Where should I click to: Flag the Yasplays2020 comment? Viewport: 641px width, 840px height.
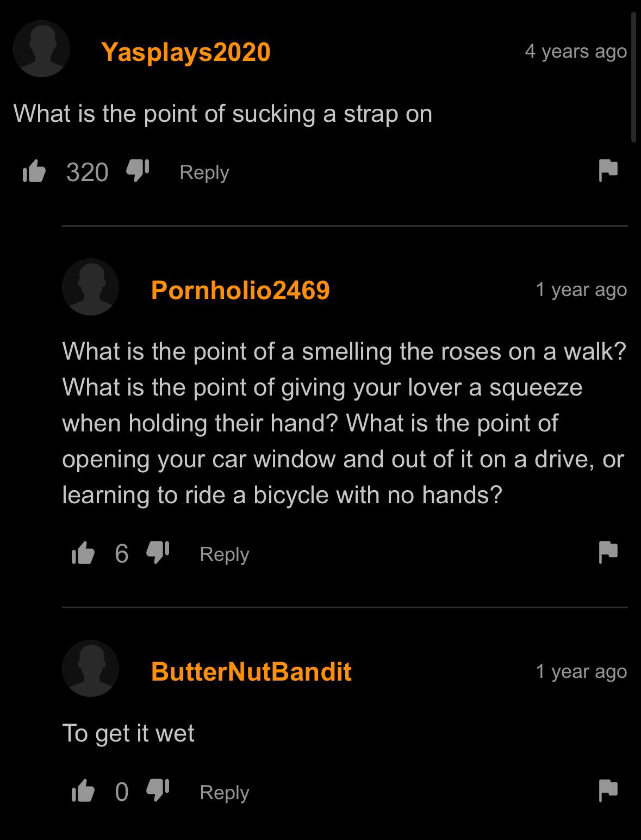(x=608, y=170)
